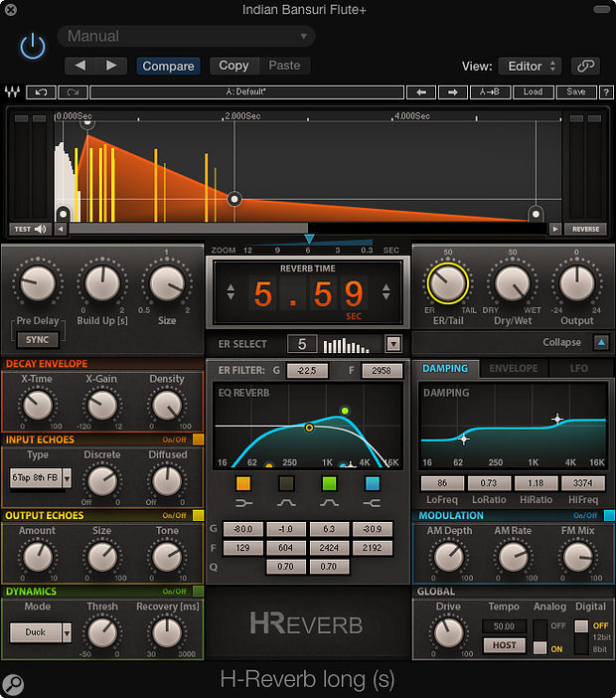Click the Dry/Wet knob
The image size is (616, 698).
(513, 283)
